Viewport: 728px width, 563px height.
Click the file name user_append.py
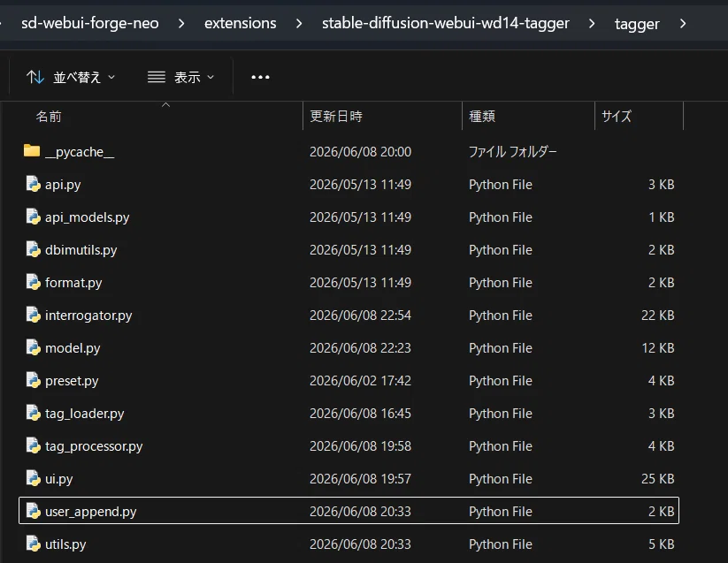[90, 512]
